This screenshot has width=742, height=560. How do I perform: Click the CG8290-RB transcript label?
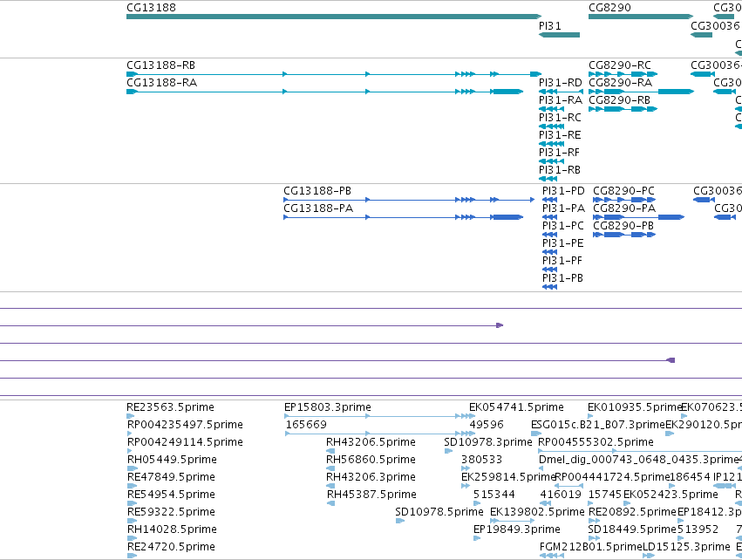tap(619, 100)
